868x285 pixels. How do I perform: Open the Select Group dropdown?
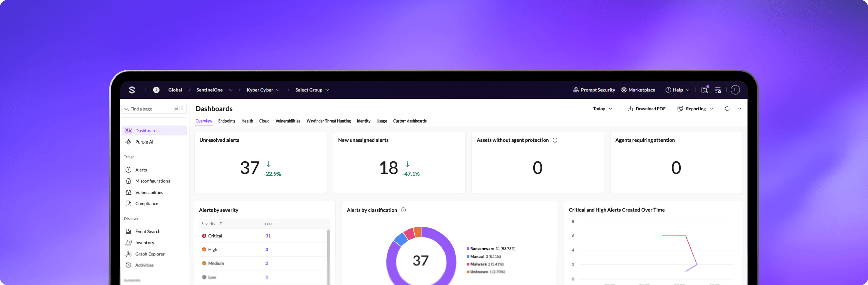click(x=312, y=90)
